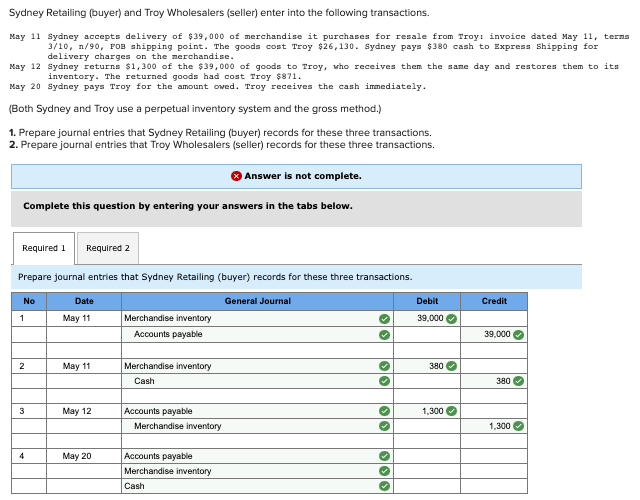Click green check next to 39,000 debit
Viewport: 640px width, 500px height.
[451, 319]
